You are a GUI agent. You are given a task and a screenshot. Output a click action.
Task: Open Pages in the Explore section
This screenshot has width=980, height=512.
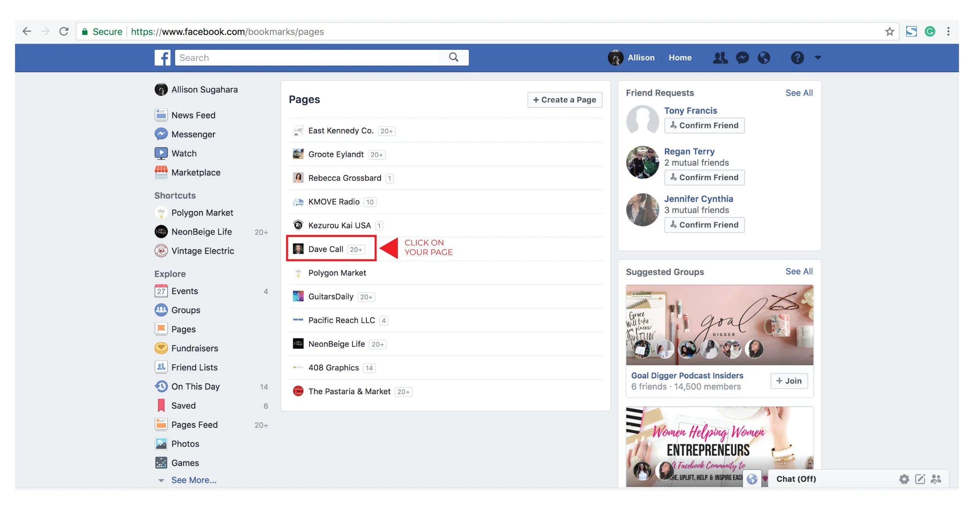[x=175, y=329]
